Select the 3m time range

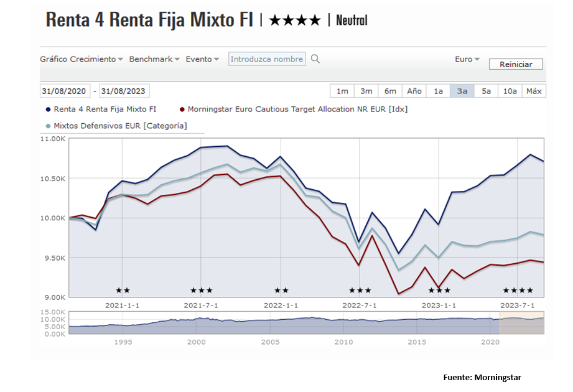pyautogui.click(x=366, y=91)
